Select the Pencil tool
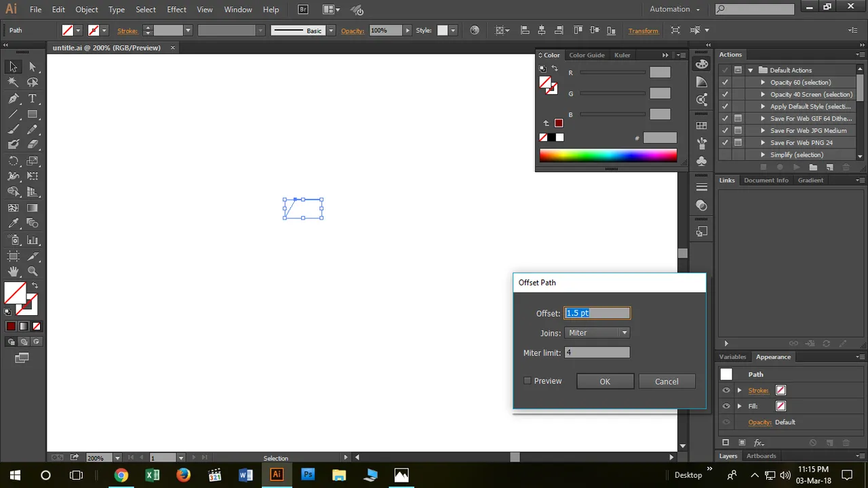The height and width of the screenshot is (488, 868). coord(32,129)
